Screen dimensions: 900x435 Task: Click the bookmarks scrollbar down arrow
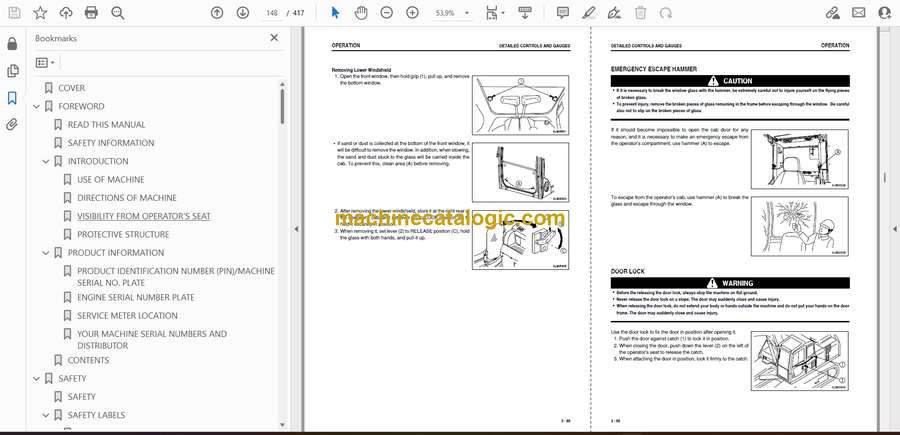pos(282,425)
